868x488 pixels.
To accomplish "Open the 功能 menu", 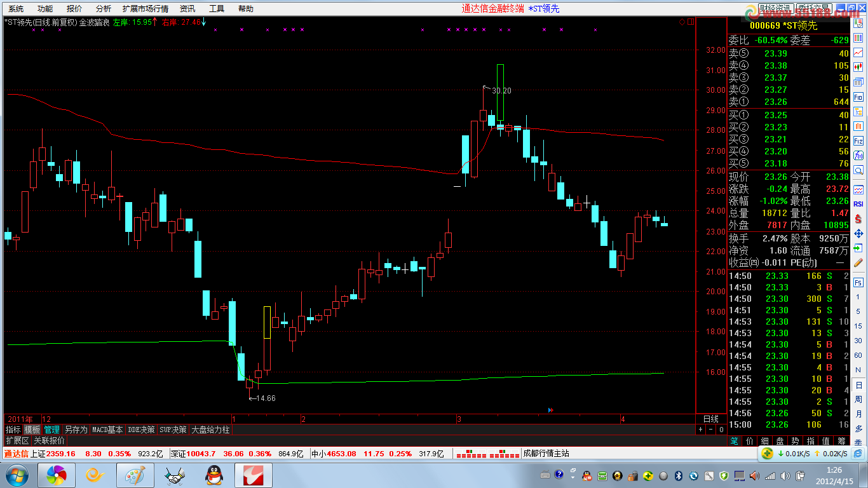I will point(45,9).
